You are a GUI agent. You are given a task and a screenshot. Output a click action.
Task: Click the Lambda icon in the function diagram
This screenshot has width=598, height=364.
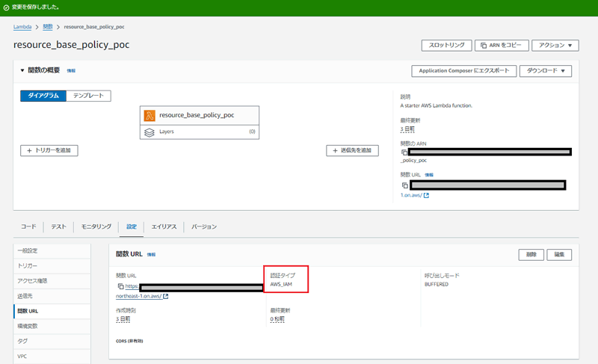pyautogui.click(x=149, y=116)
